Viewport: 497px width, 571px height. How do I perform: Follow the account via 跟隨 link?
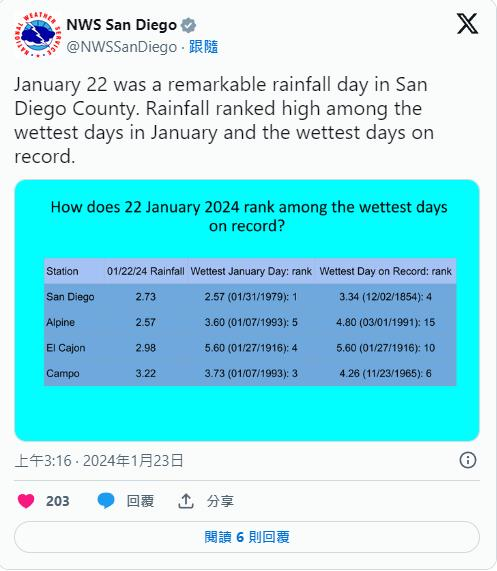[x=204, y=47]
